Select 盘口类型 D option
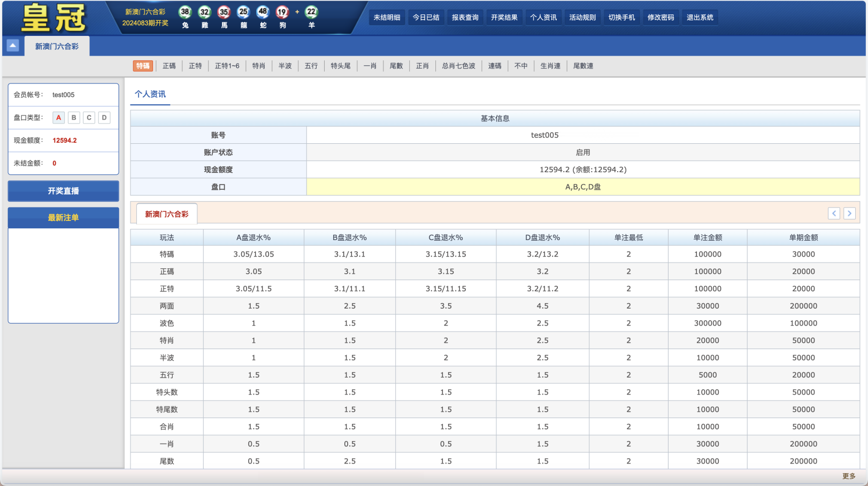 click(x=104, y=117)
